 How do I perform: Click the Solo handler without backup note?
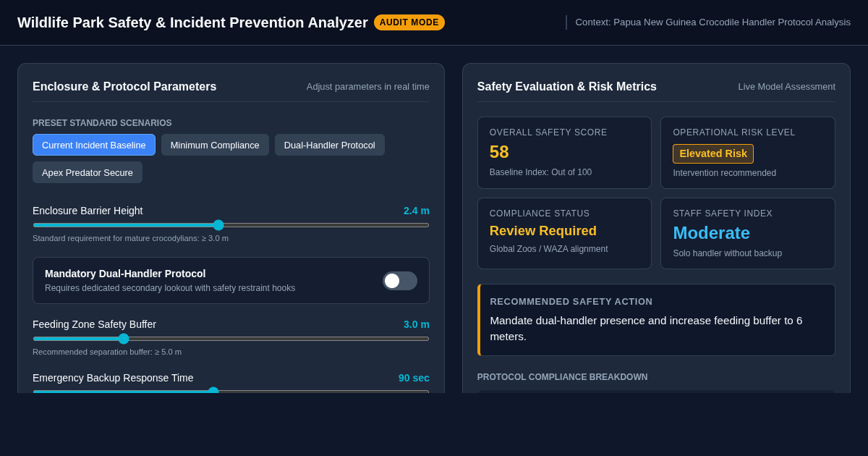[727, 253]
